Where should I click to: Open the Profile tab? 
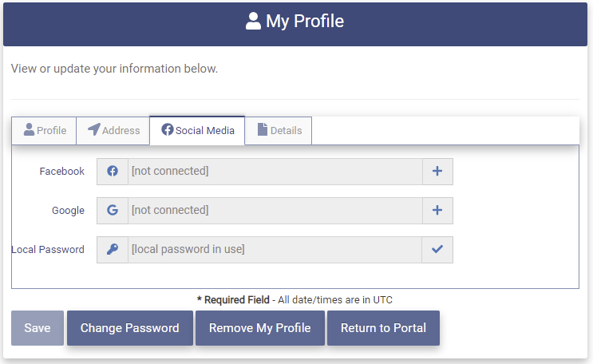tap(45, 130)
